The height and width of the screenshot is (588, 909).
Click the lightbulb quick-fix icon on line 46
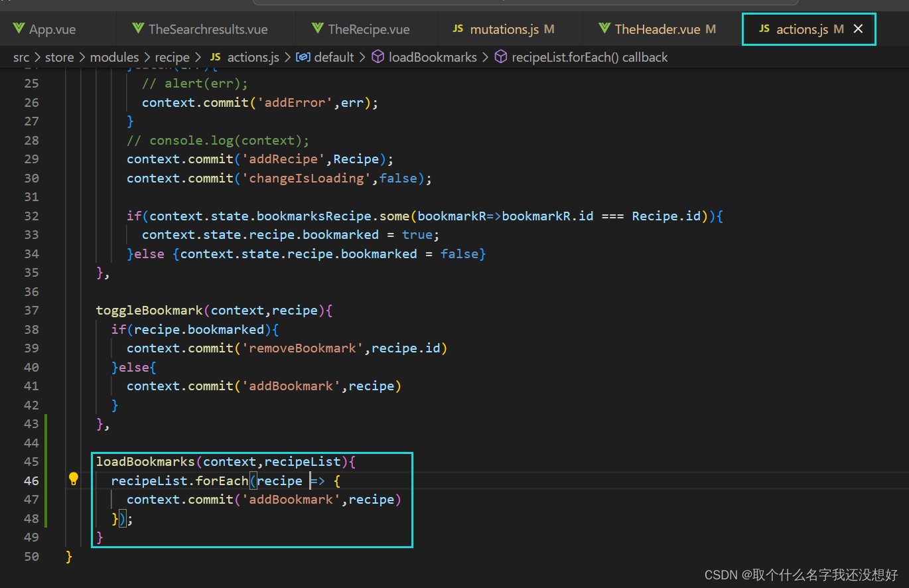tap(74, 479)
